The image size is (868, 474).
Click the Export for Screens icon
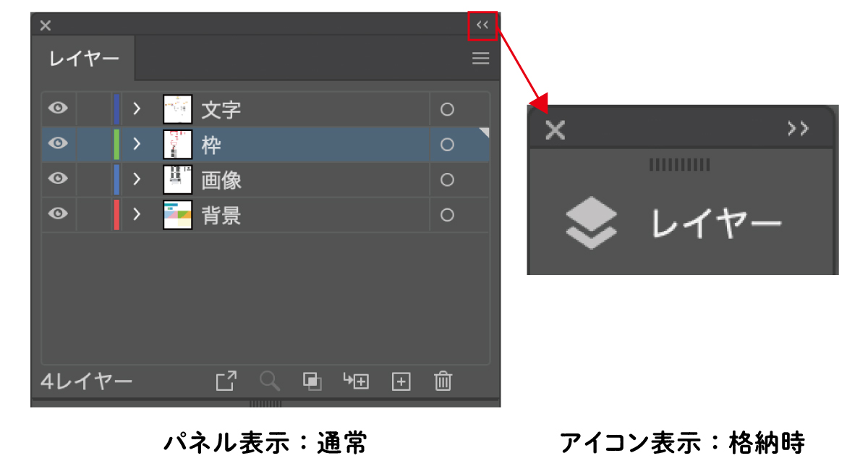(x=226, y=381)
